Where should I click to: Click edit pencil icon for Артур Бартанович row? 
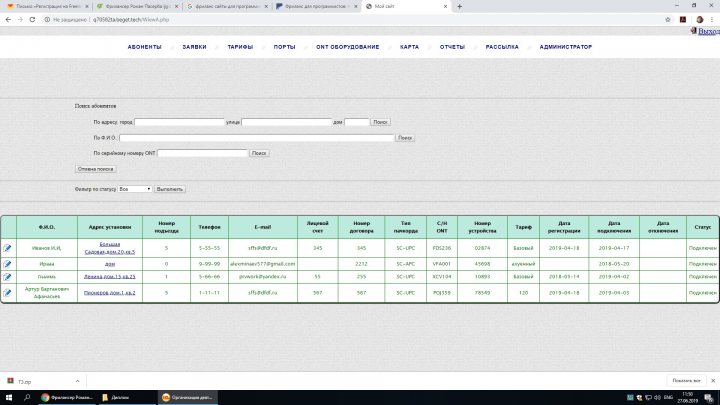click(x=7, y=292)
